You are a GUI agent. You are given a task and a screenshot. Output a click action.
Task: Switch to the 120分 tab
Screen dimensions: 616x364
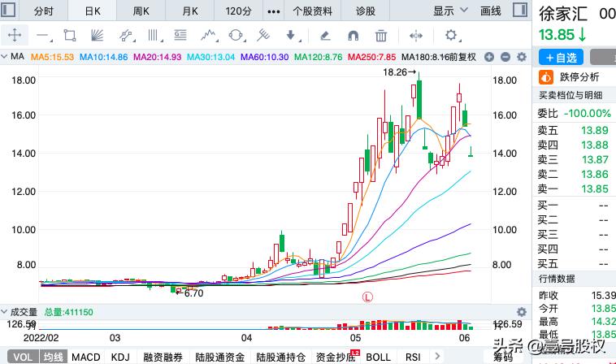point(238,11)
